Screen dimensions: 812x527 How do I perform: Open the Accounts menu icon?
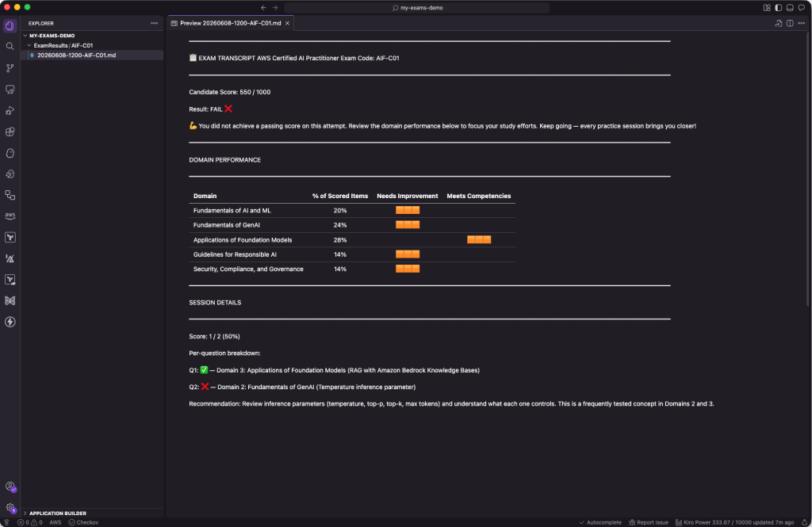point(10,487)
